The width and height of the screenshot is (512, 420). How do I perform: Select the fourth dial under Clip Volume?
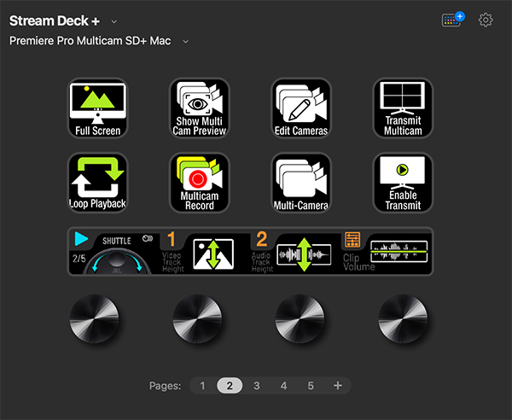(403, 319)
